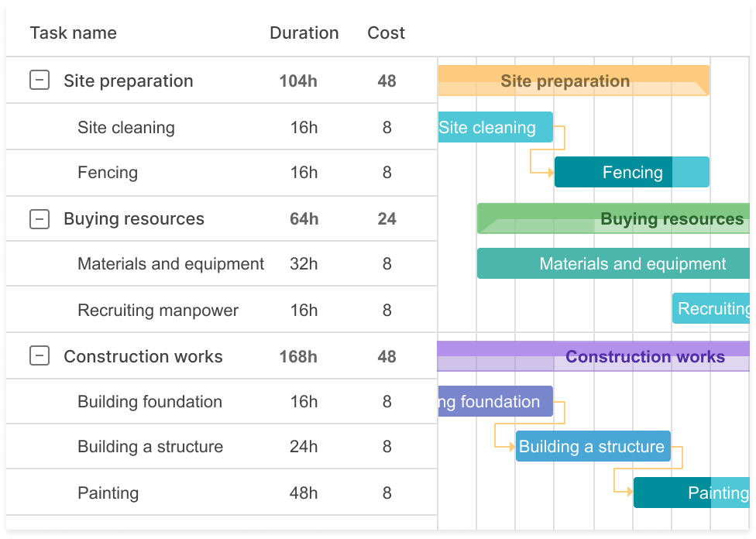Image resolution: width=756 pixels, height=539 pixels.
Task: Click the Cost column header
Action: [387, 33]
